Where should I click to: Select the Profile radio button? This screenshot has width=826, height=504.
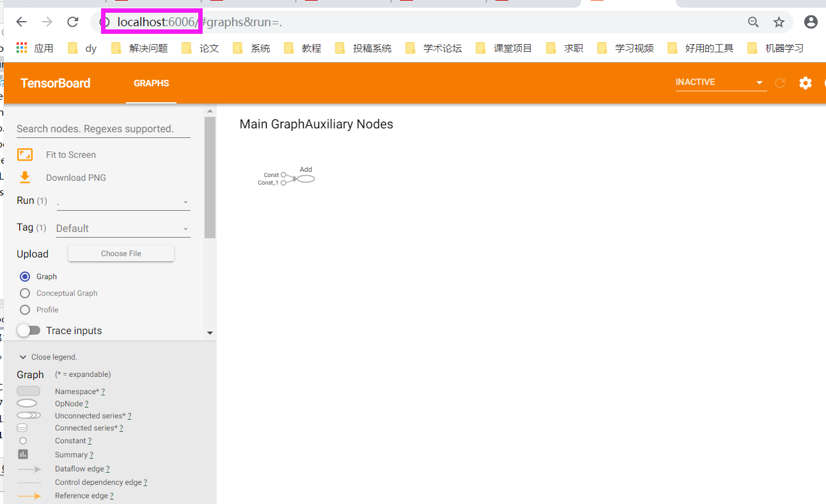25,310
